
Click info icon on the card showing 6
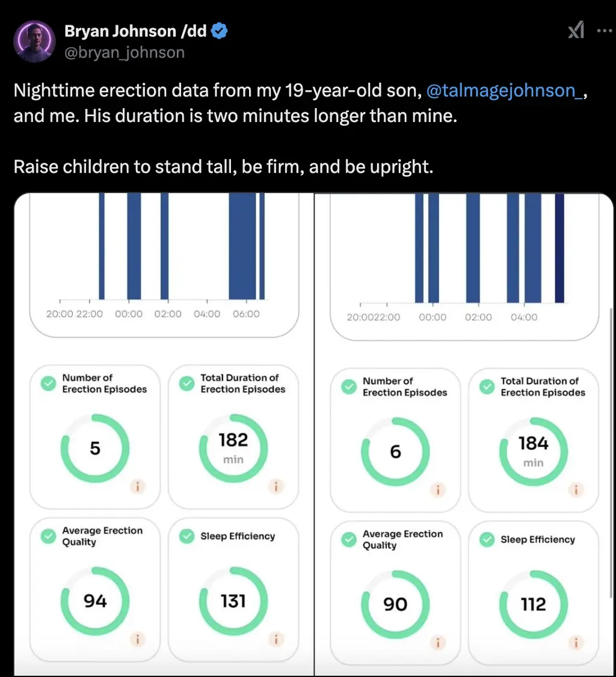pos(439,490)
